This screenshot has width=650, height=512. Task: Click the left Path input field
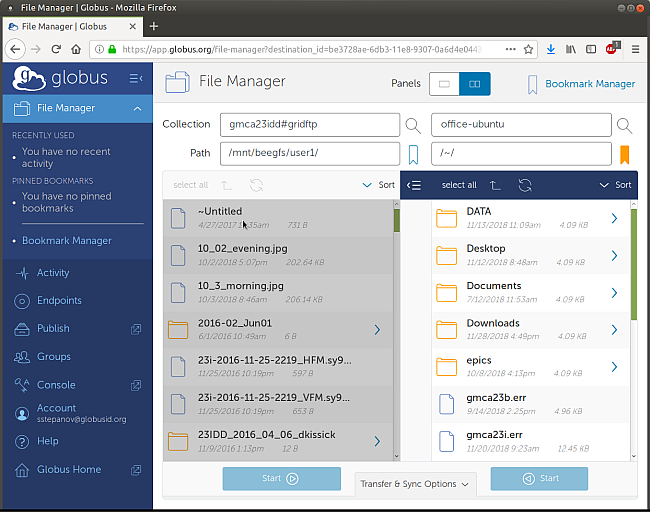[x=310, y=153]
